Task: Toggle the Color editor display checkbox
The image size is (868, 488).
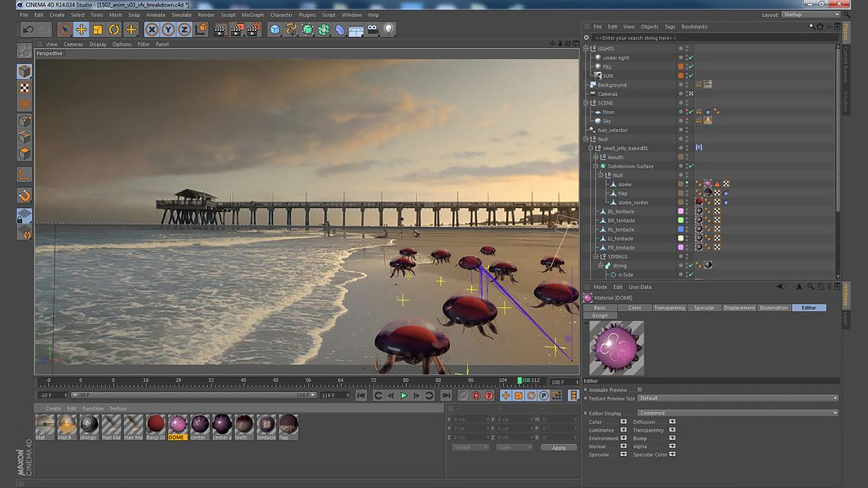Action: (623, 422)
